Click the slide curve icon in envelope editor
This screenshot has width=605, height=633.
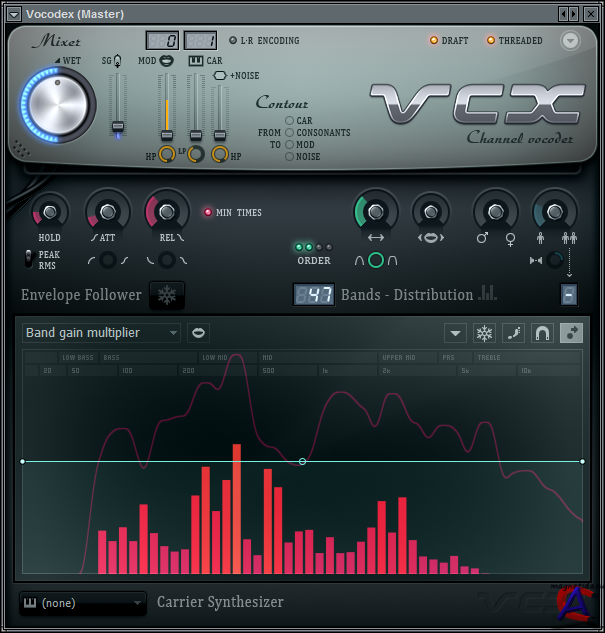[513, 333]
